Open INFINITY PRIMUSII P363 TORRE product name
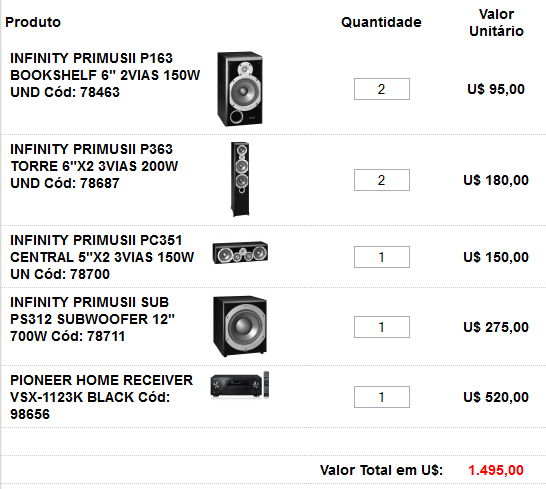546x489 pixels. coord(94,166)
